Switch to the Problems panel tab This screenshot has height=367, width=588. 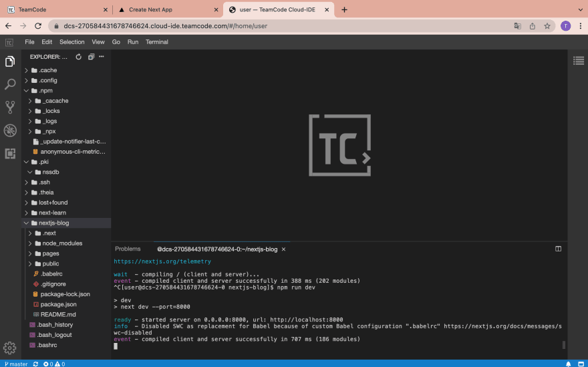(128, 249)
